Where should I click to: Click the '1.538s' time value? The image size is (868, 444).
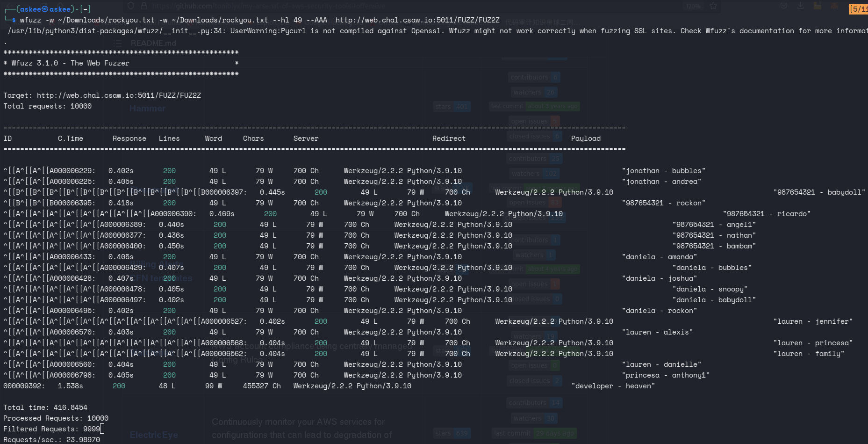[71, 386]
